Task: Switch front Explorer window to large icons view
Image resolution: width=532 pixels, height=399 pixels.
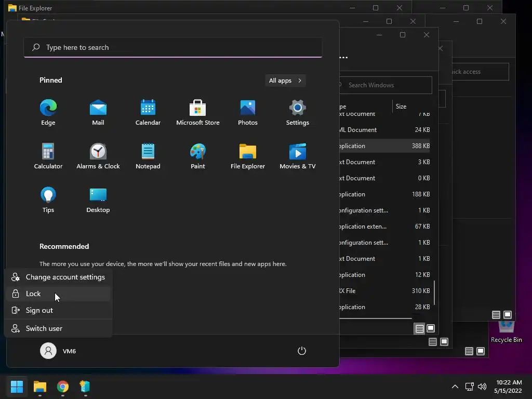Action: click(x=431, y=328)
